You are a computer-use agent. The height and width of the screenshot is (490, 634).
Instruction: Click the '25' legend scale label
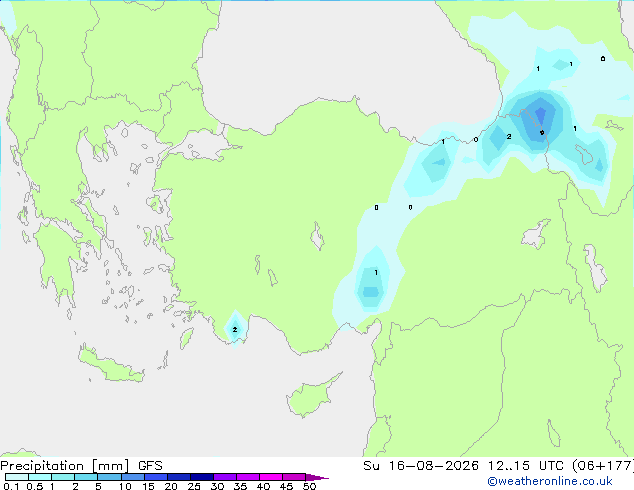coord(194,486)
